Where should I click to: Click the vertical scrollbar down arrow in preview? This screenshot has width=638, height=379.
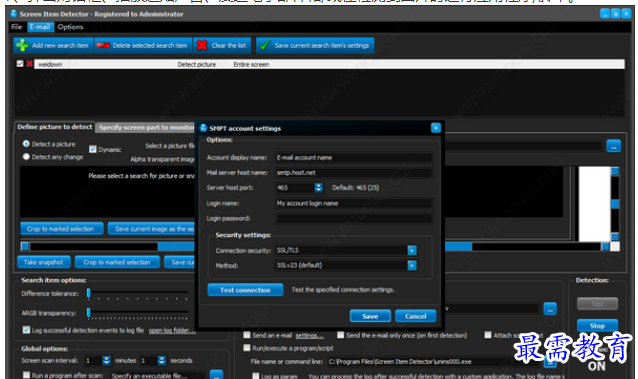click(615, 237)
